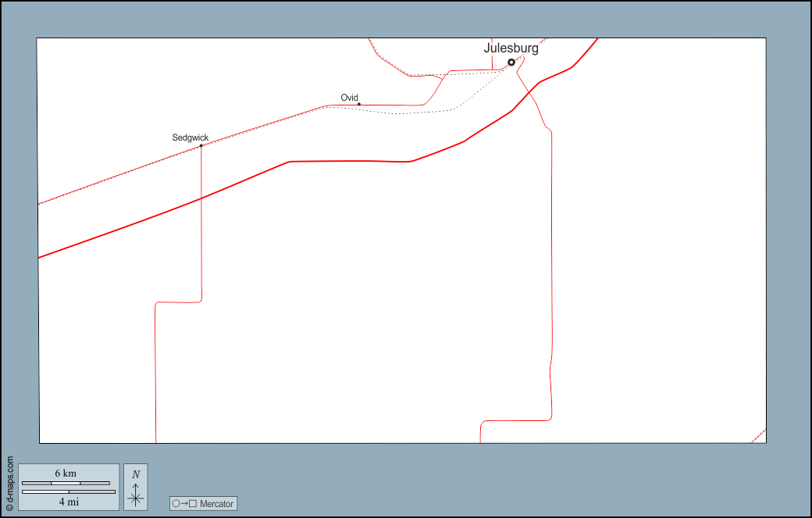Select the 6 km scale bar
812x518 pixels.
tap(66, 483)
